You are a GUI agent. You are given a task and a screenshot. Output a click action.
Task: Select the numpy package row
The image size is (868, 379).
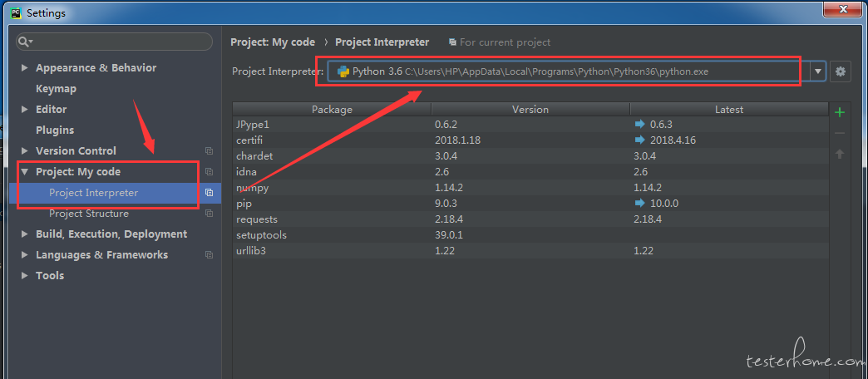click(x=530, y=188)
